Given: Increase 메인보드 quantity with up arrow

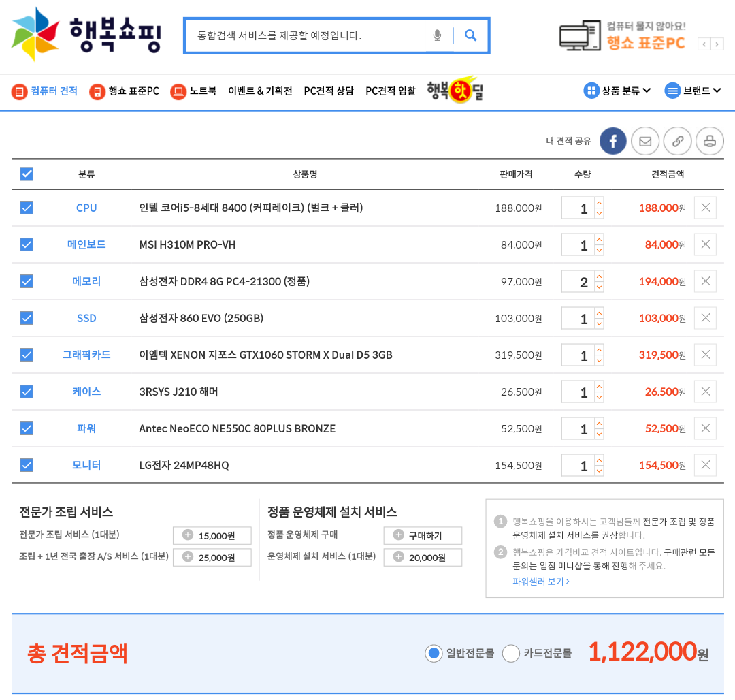Looking at the screenshot, I should coord(599,240).
